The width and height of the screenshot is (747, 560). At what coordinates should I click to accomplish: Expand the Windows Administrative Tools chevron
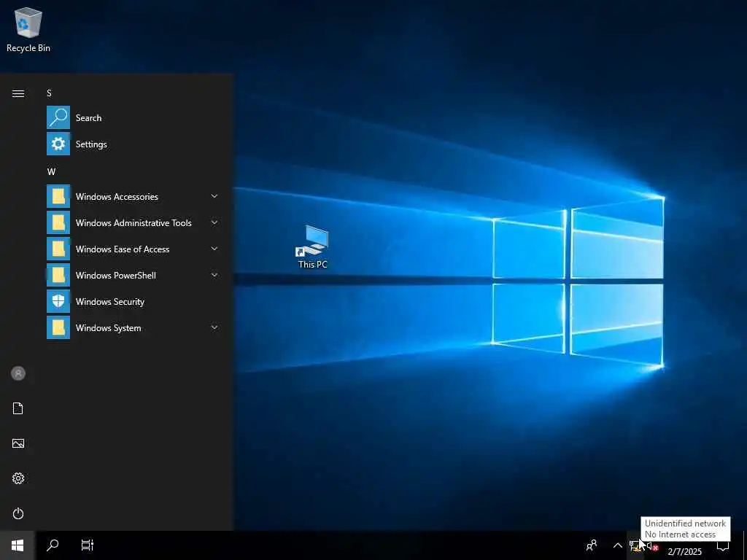point(214,222)
